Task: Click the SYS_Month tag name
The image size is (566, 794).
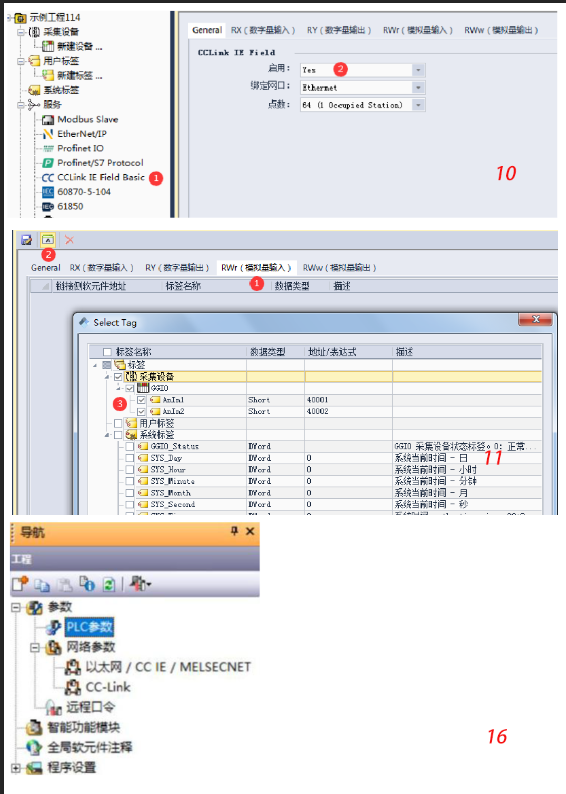Action: click(x=171, y=493)
